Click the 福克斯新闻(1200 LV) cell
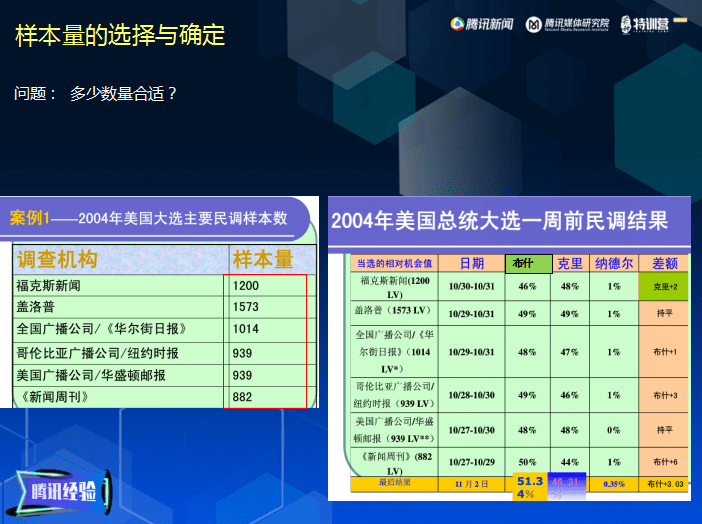Image resolution: width=702 pixels, height=524 pixels. (394, 287)
